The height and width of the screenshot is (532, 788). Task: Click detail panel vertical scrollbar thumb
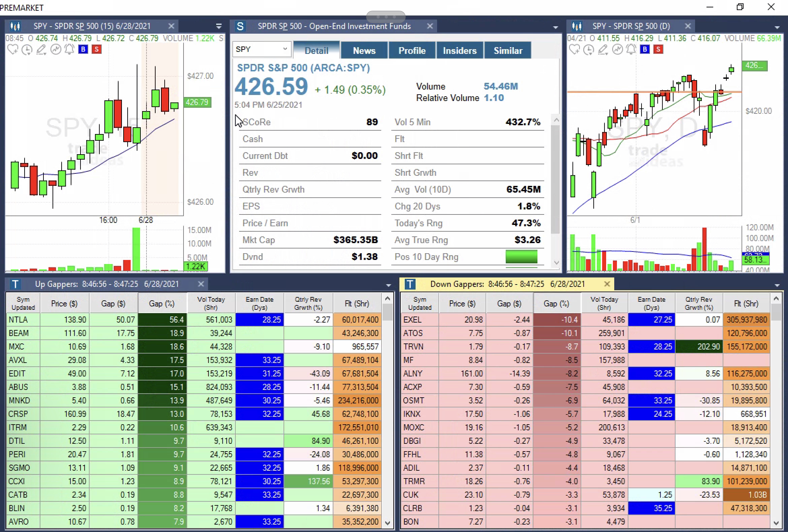[555, 179]
